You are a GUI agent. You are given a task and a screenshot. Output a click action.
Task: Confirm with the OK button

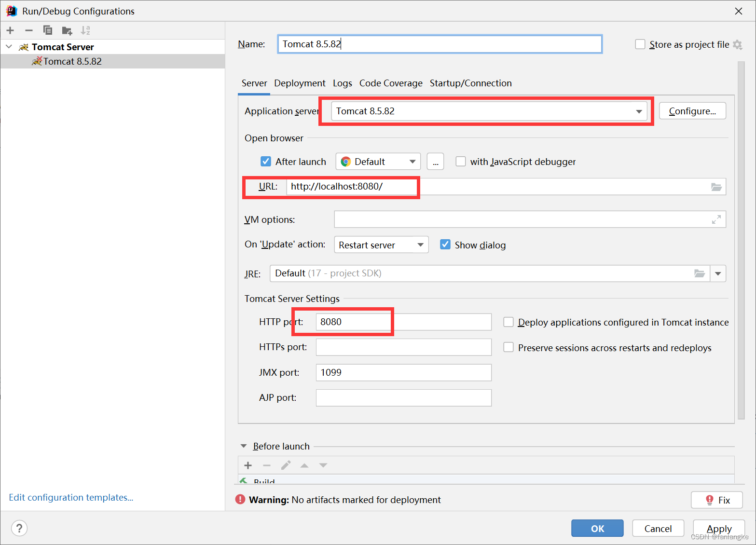(x=597, y=528)
